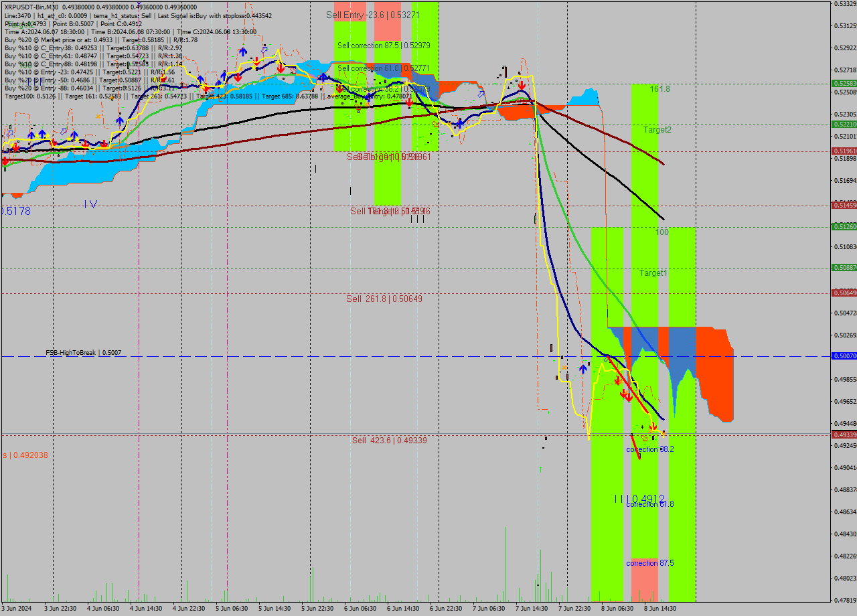
Task: Click the '7 Jun 14:30' time axis label
Action: (531, 609)
